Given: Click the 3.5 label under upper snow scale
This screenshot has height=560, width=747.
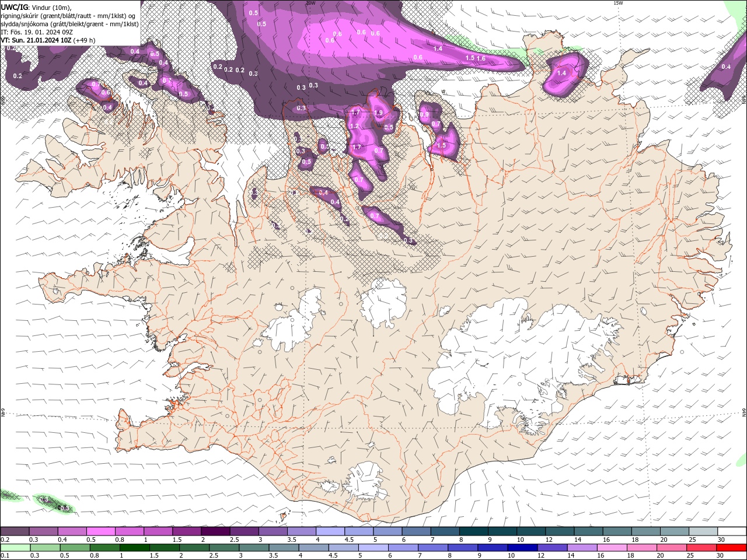Looking at the screenshot, I should pyautogui.click(x=290, y=540).
